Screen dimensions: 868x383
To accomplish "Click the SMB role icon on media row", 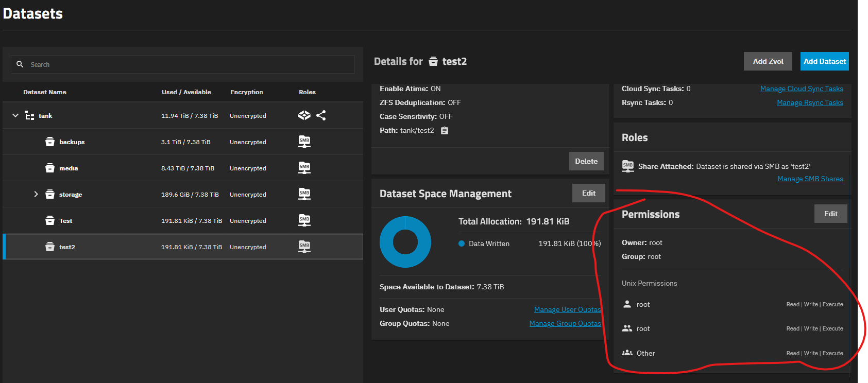I will coord(304,168).
